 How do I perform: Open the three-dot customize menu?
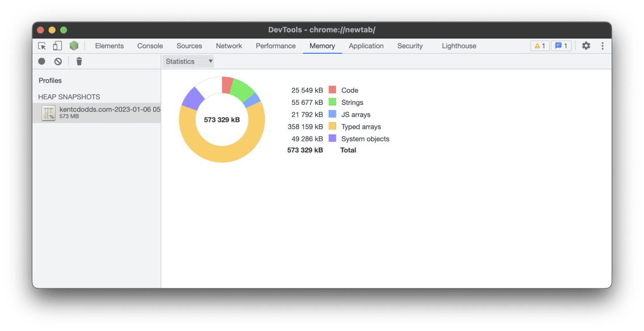pos(603,45)
